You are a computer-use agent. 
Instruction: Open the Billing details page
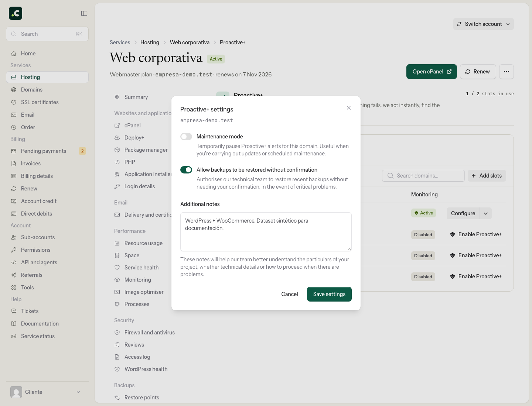pyautogui.click(x=47, y=176)
